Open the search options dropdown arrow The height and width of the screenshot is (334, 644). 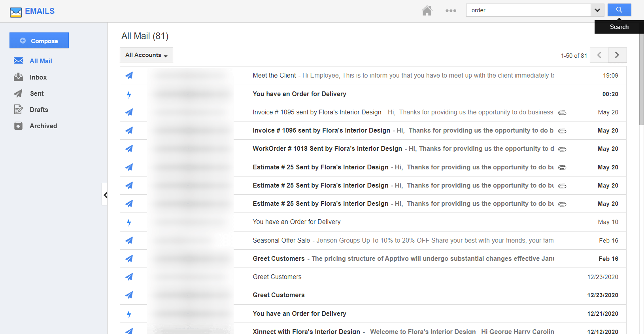point(597,10)
